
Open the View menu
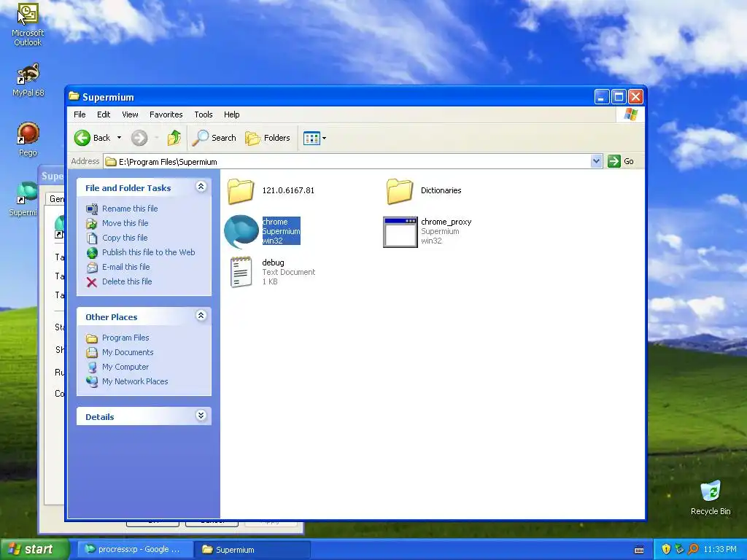[130, 114]
